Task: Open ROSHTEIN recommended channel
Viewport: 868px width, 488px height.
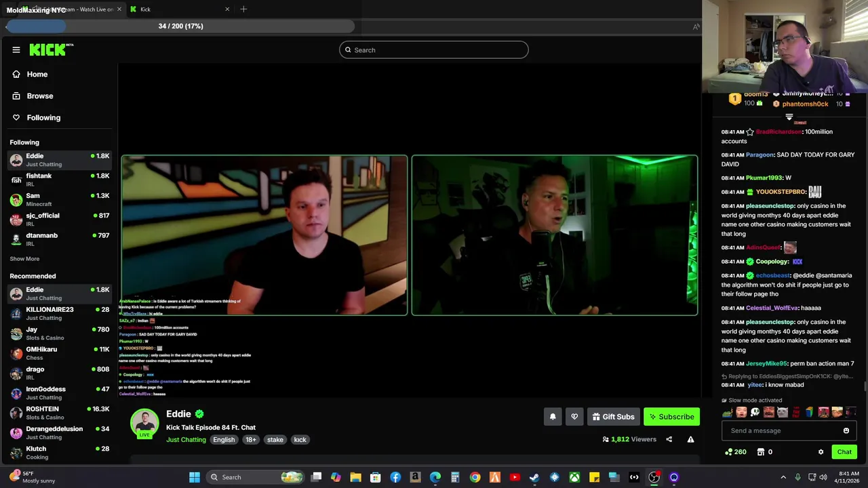Action: click(59, 413)
